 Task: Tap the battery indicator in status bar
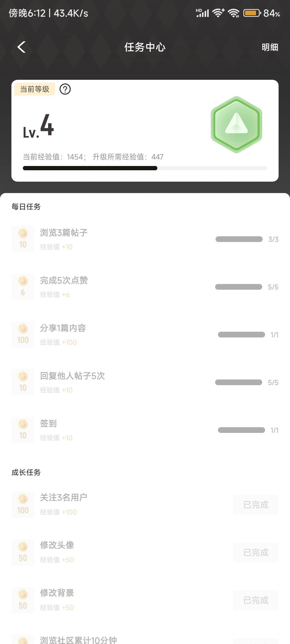pyautogui.click(x=251, y=13)
